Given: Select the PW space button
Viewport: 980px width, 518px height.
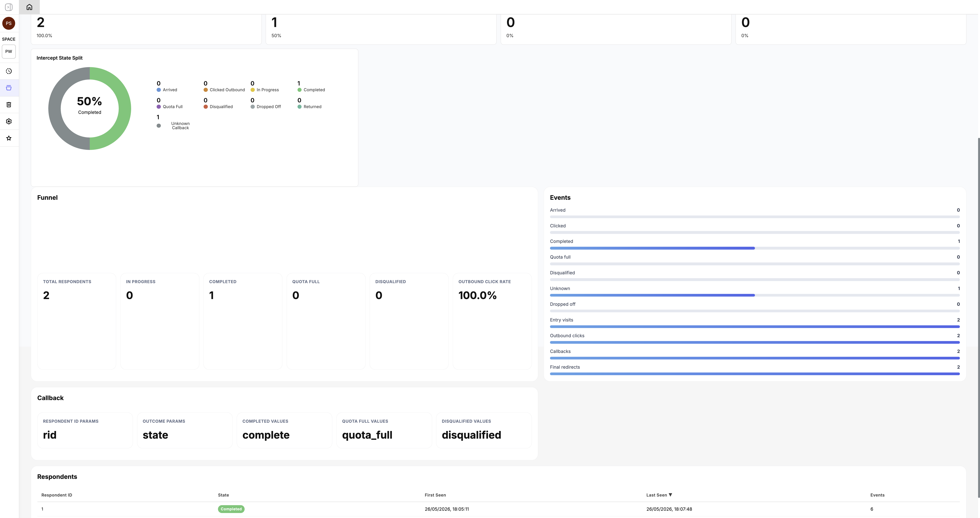Looking at the screenshot, I should click(x=9, y=51).
